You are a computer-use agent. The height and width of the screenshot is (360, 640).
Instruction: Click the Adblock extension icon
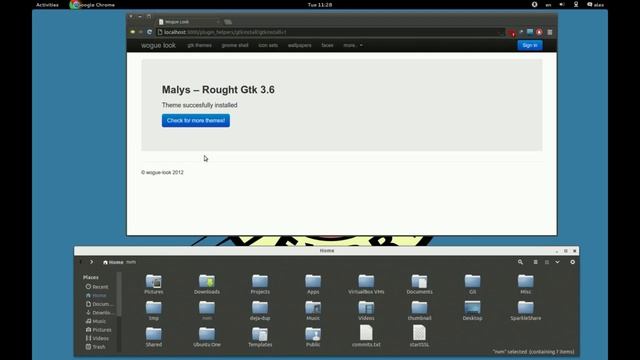point(539,32)
